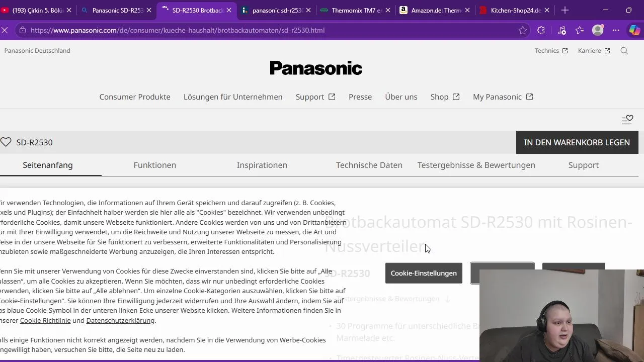644x362 pixels.
Task: Open a new browser tab with plus
Action: [x=565, y=10]
